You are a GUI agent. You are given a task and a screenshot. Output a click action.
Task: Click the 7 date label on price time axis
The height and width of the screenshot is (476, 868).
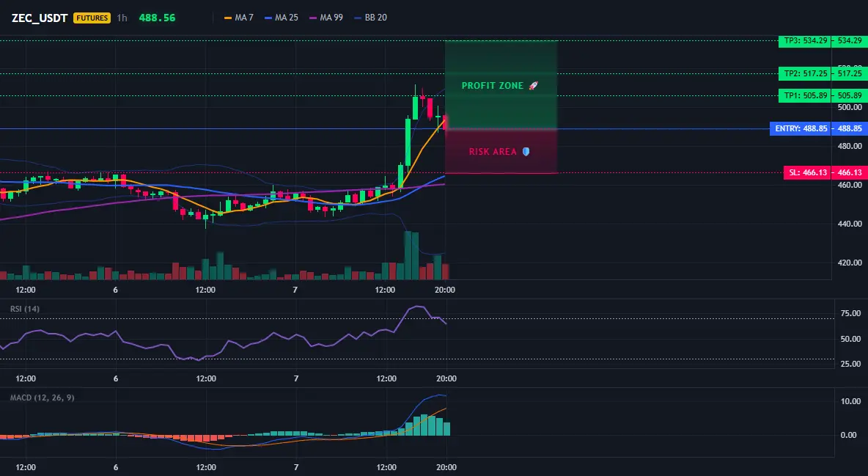click(x=295, y=290)
